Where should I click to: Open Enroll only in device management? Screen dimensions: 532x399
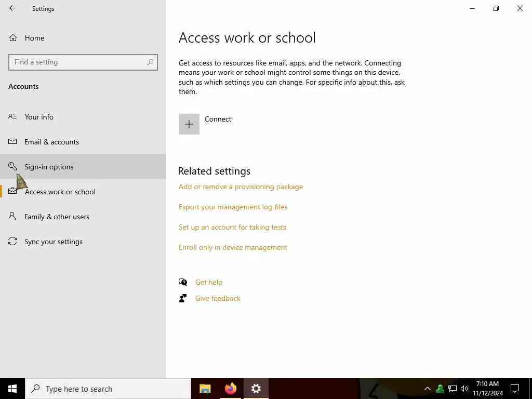[x=233, y=247]
